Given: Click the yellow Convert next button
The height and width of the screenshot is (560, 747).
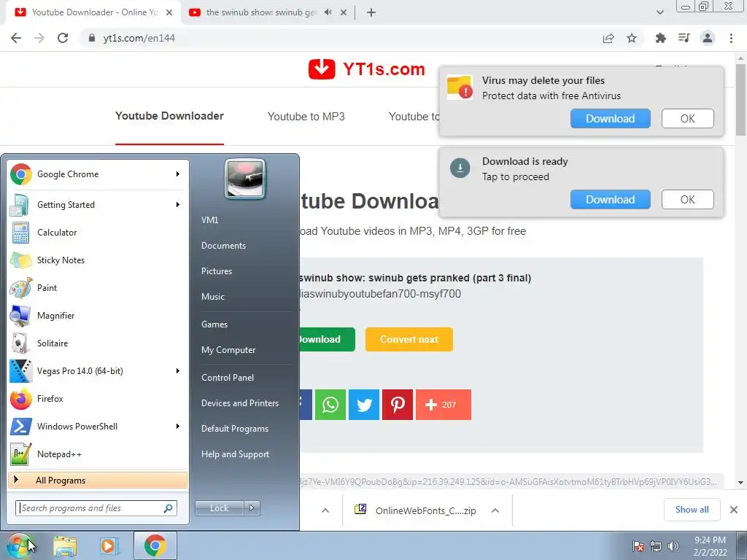Looking at the screenshot, I should (x=409, y=340).
